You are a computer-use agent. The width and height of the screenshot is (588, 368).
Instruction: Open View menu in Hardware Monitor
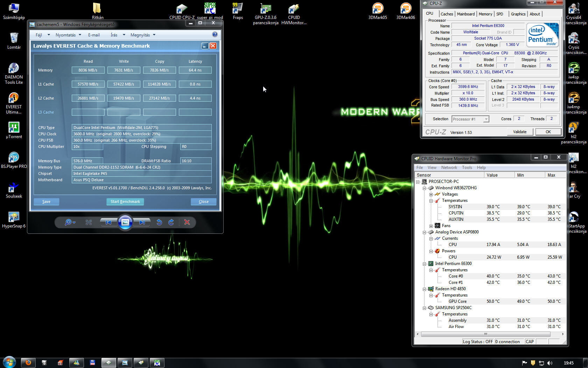click(432, 168)
